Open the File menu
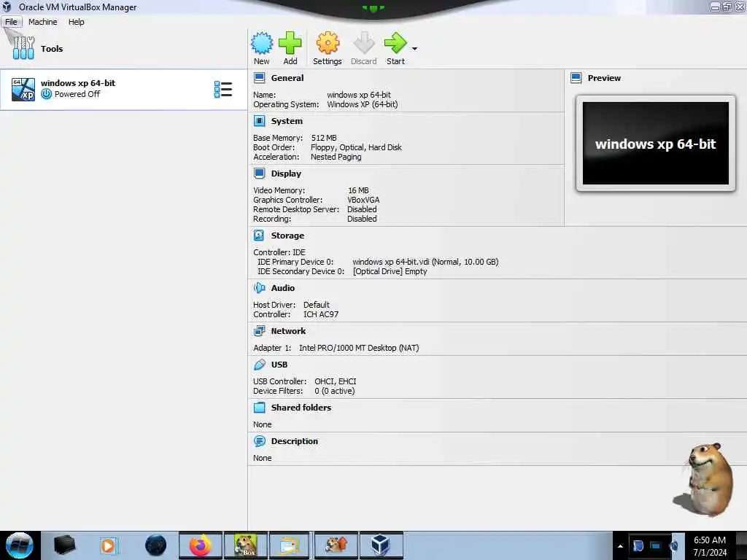Viewport: 747px width, 560px height. (11, 22)
